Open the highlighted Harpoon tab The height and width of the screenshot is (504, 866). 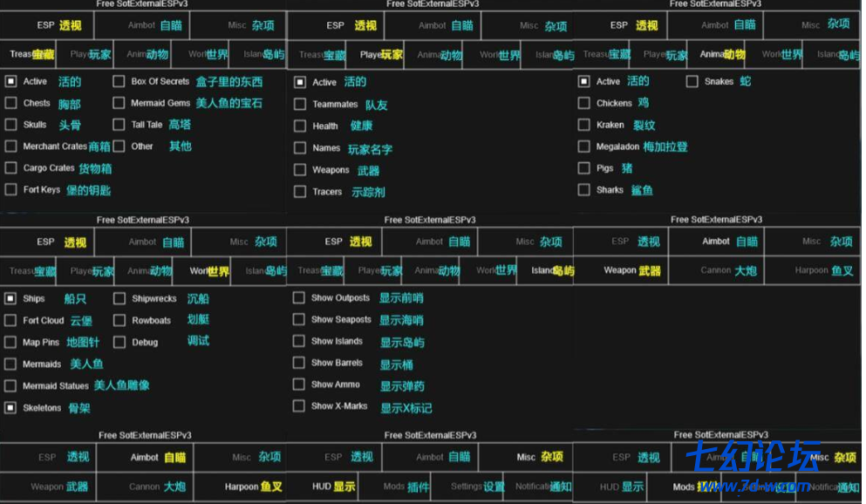[240, 487]
